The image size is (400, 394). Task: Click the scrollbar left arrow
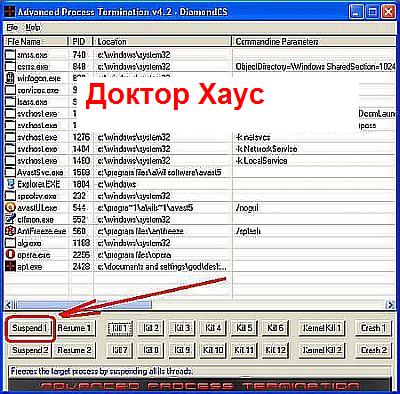(9, 304)
